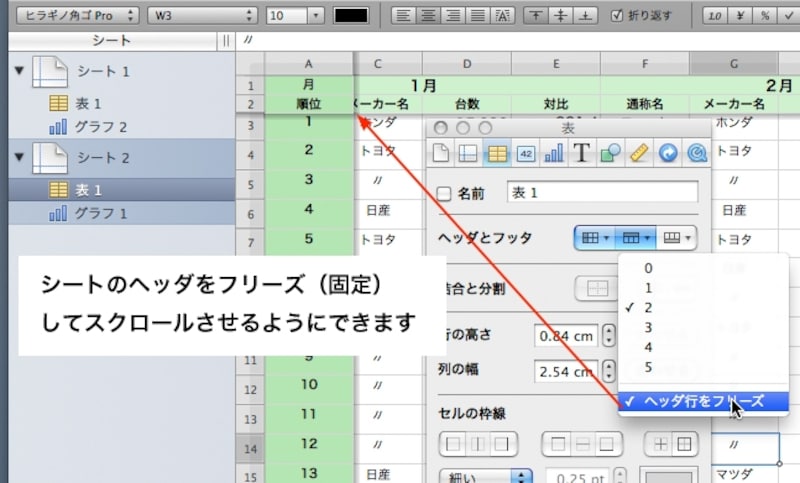Align text right in toolbar
Viewport: 800px width, 483px height.
(x=453, y=15)
